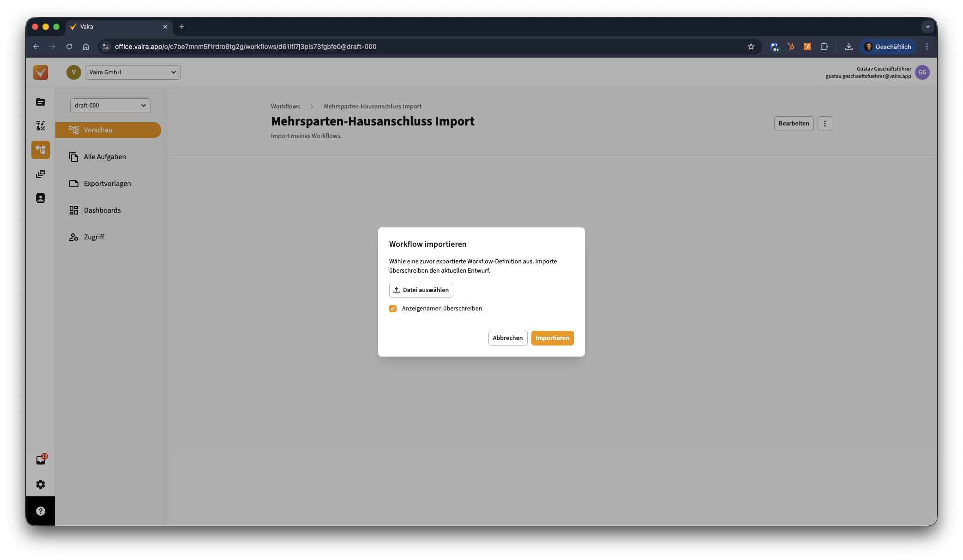
Task: Go to Dashboards in the sidebar
Action: [102, 210]
